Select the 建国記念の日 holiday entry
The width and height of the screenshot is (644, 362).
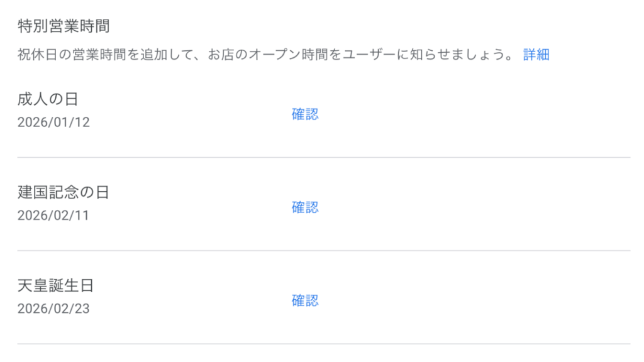[x=63, y=192]
